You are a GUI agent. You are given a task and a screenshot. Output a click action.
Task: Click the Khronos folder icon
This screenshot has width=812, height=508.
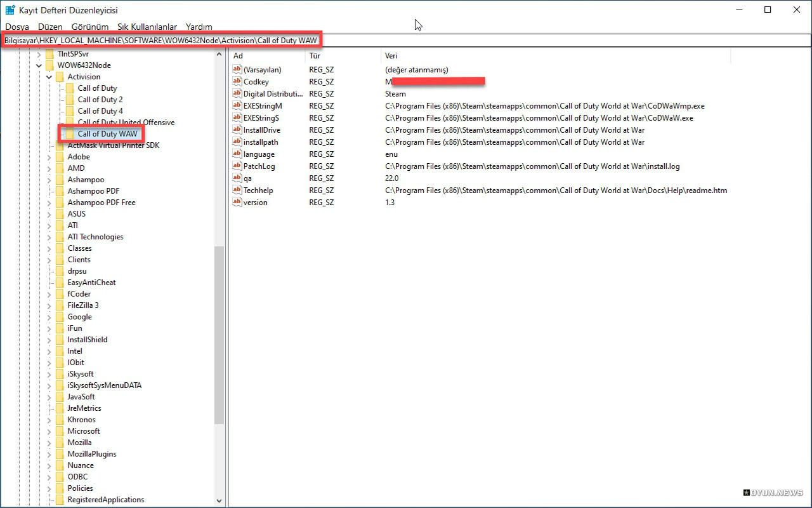(x=60, y=420)
